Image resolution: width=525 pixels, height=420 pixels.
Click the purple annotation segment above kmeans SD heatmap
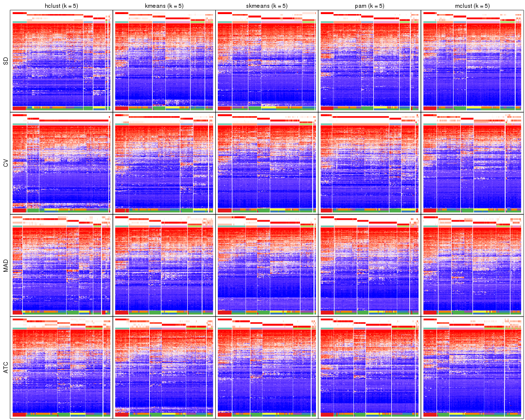tap(177, 22)
